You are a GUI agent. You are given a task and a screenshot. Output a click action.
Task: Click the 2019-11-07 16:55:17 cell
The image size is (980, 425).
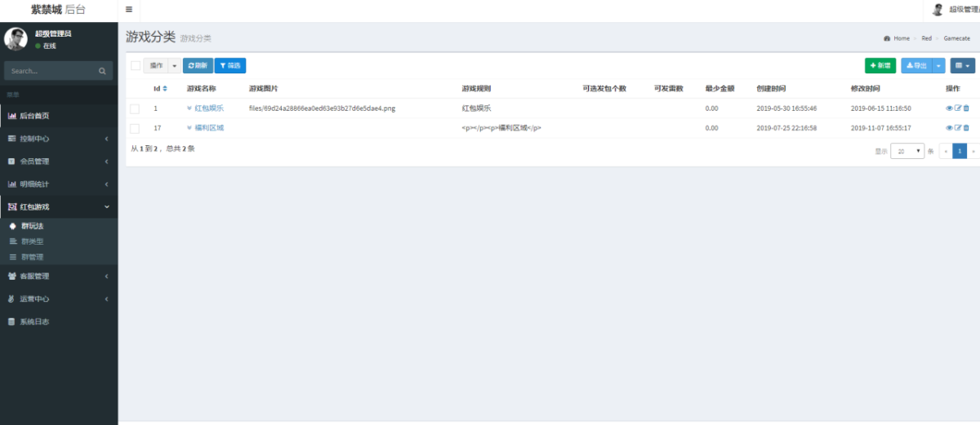click(880, 128)
